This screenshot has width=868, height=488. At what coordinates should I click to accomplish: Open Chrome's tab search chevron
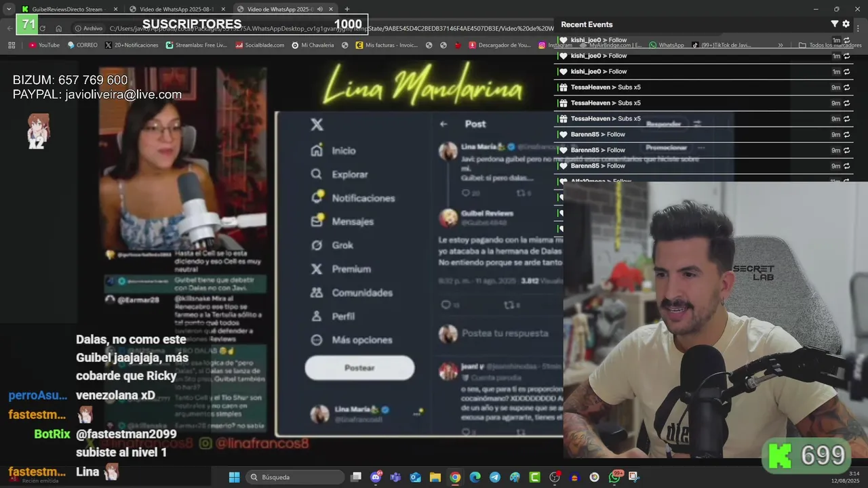pos(8,9)
